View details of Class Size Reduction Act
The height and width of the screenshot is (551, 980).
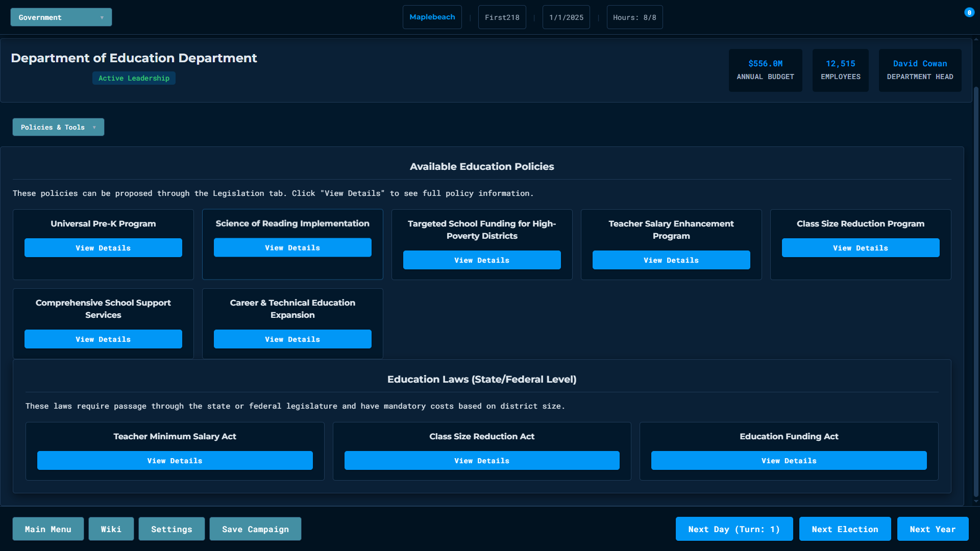pos(482,461)
